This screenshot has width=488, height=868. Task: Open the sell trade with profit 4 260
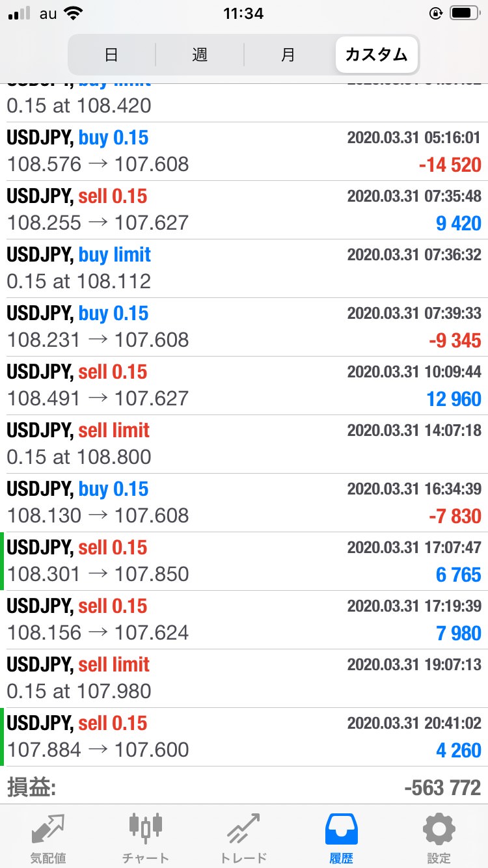coord(244,737)
